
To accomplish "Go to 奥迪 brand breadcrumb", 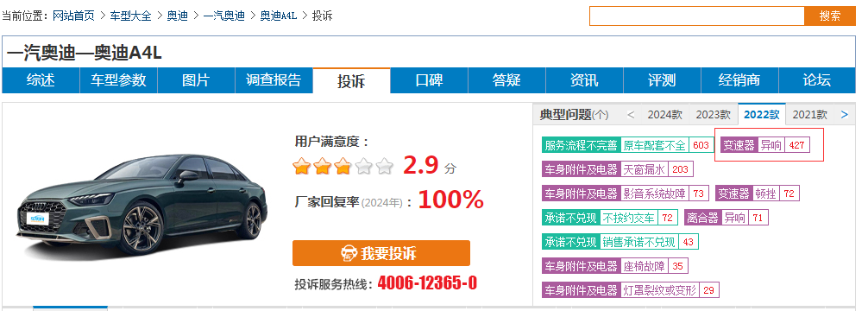I will tap(178, 16).
